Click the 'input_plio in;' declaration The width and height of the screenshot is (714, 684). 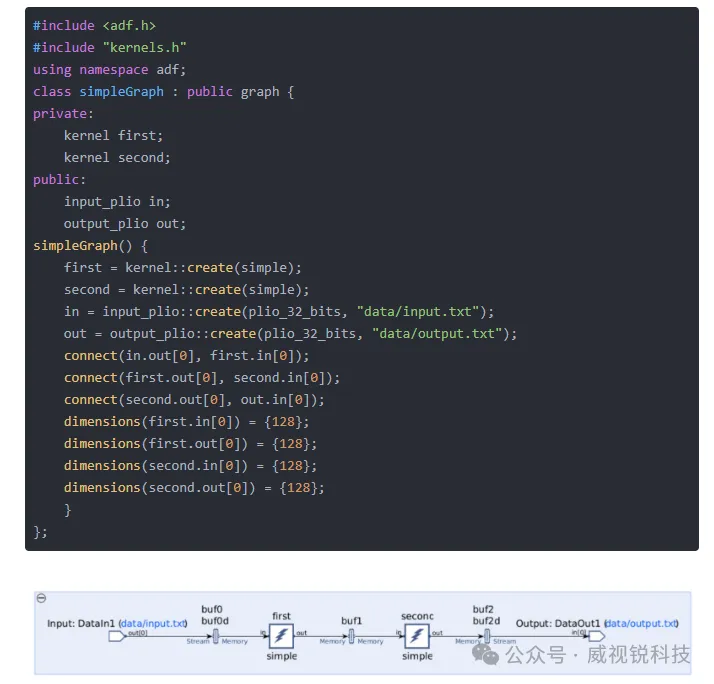coord(117,201)
